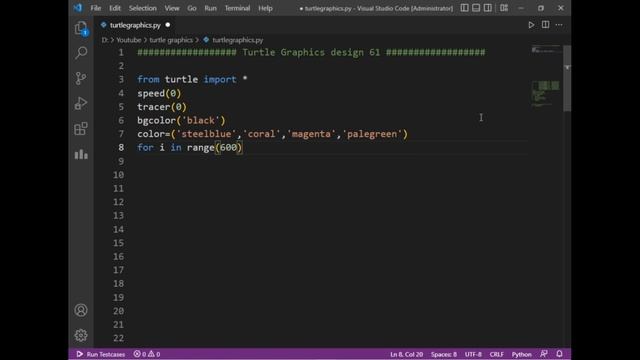
Task: Select the turtlegraphics.py editor tab
Action: [135, 25]
